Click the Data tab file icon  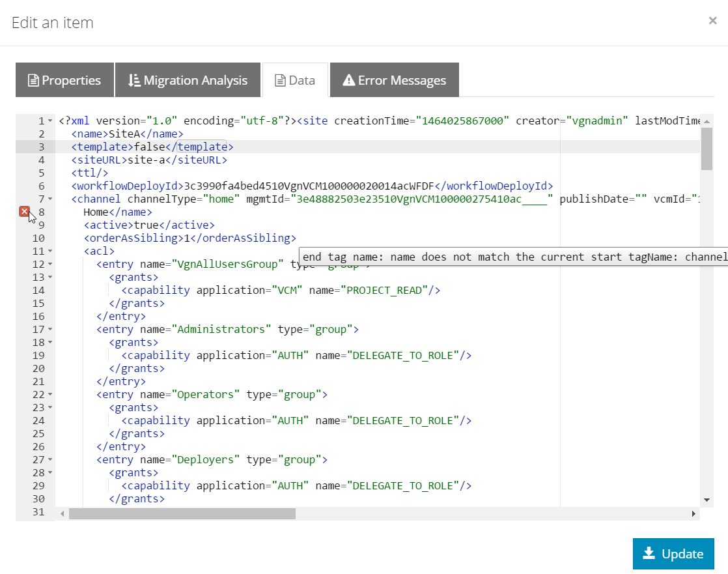point(280,80)
